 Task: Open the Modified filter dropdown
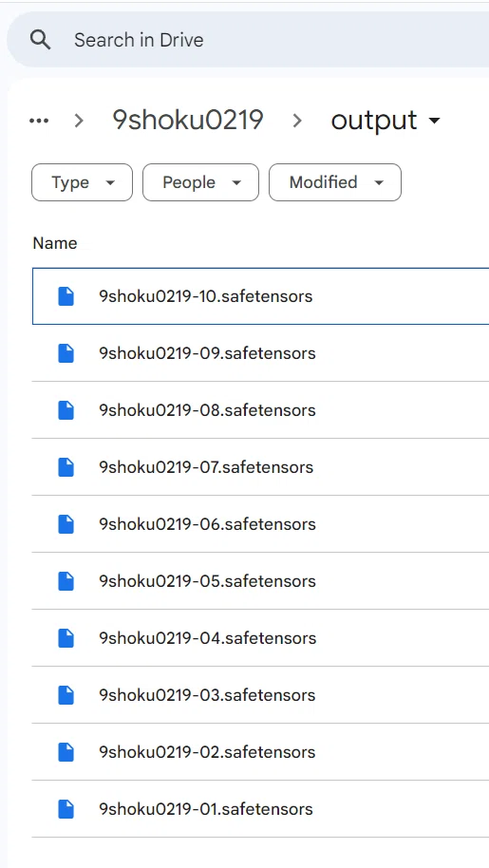tap(335, 182)
